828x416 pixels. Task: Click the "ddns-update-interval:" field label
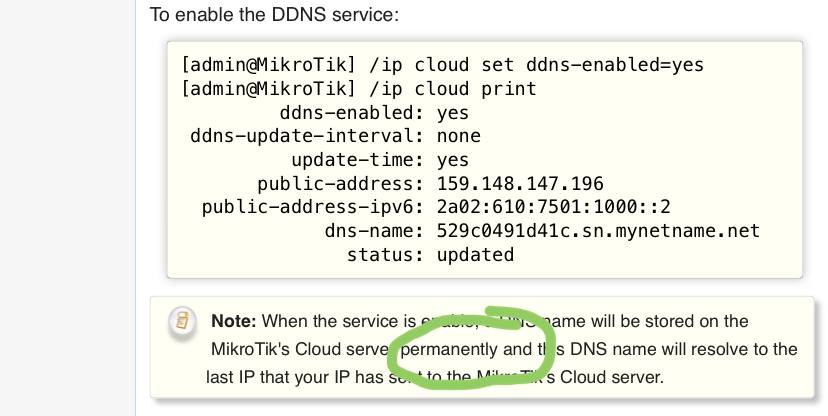point(307,136)
